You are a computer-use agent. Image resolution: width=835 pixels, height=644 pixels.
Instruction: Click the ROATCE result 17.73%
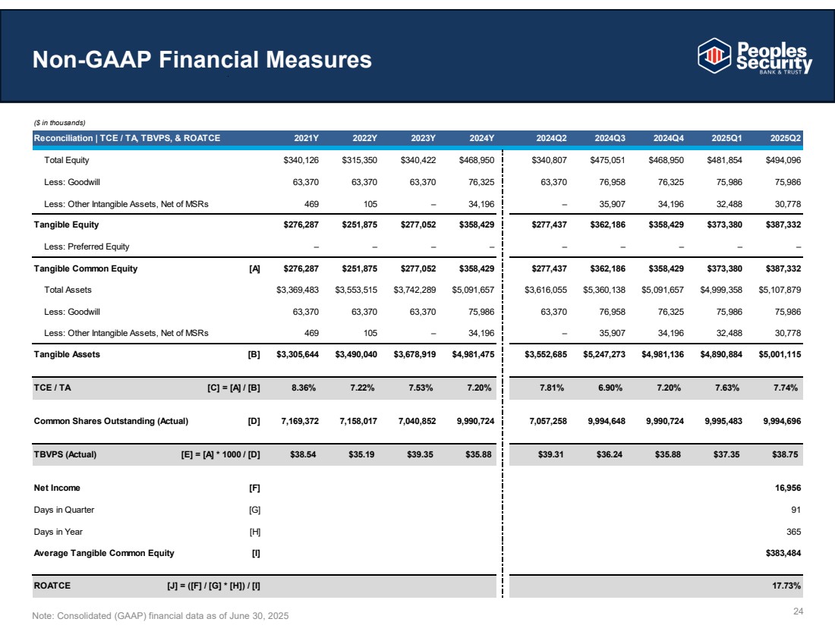tap(787, 586)
